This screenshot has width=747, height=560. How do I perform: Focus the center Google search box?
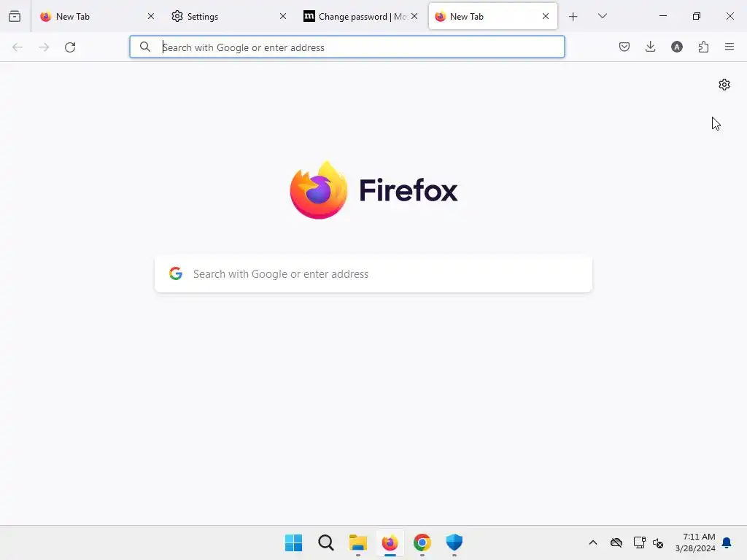point(373,274)
